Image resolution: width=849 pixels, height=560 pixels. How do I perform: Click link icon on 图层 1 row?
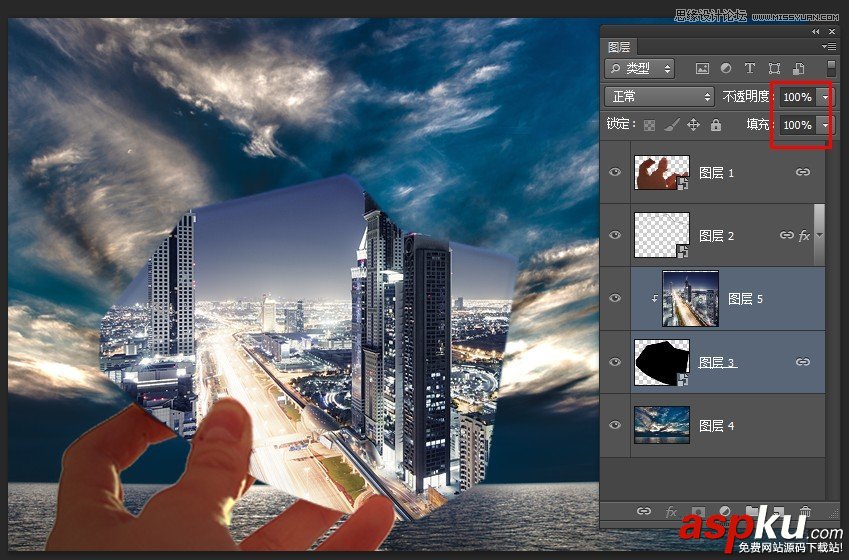(802, 172)
